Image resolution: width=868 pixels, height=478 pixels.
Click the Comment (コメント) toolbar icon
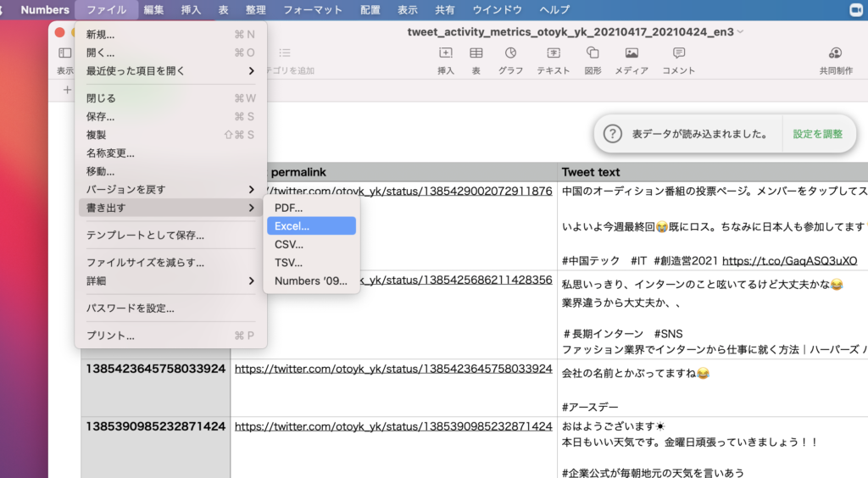pos(679,53)
